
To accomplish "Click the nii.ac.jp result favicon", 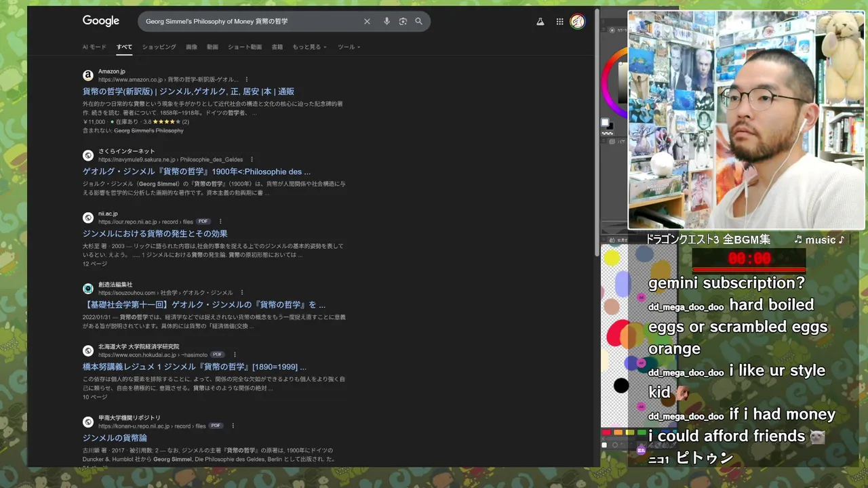I will point(88,218).
